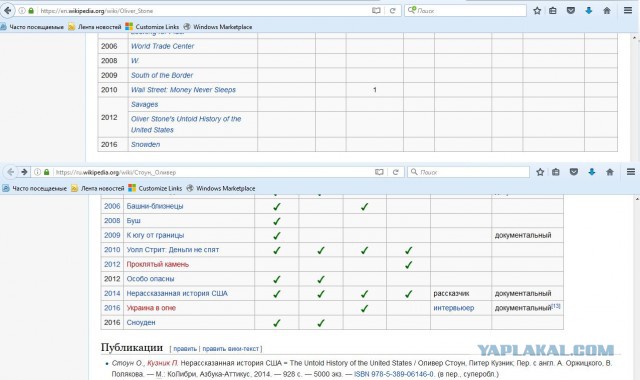
Task: Reload the ru.wikipedia Стоун_Оливер page
Action: 395,172
